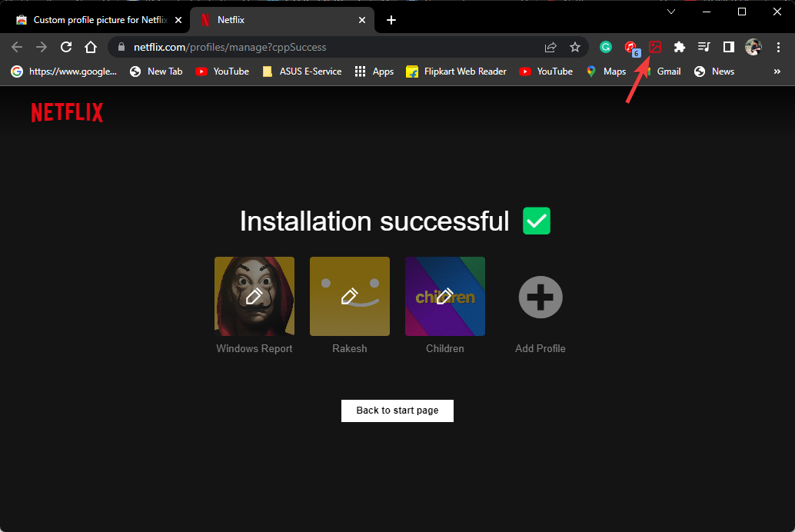Open the Google bookmark
Viewport: 795px width, 532px height.
coord(64,71)
